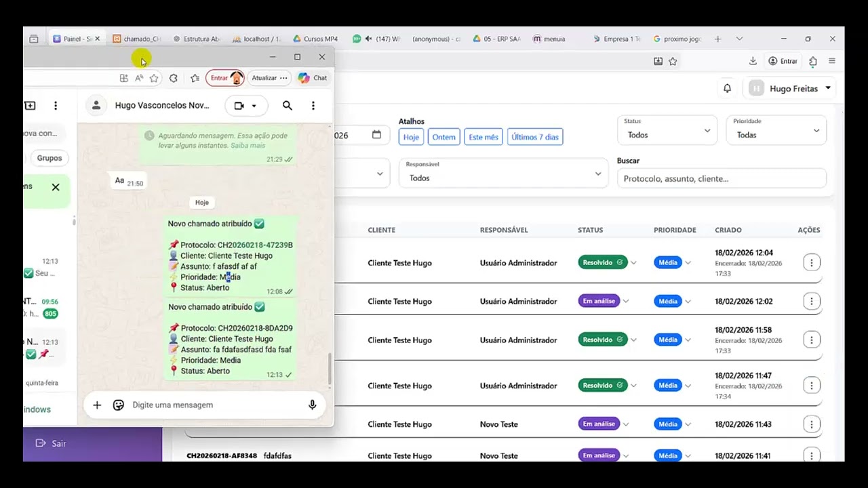Switch to the chamado_CH tab
Screen dimensions: 868x488
pyautogui.click(x=137, y=39)
